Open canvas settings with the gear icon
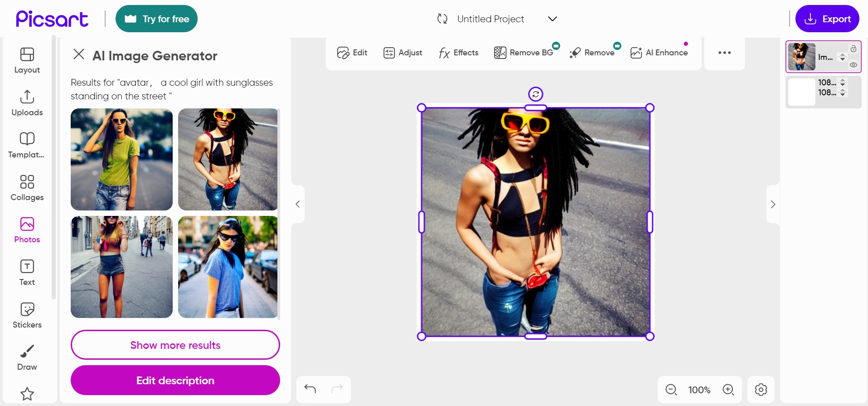 click(761, 390)
